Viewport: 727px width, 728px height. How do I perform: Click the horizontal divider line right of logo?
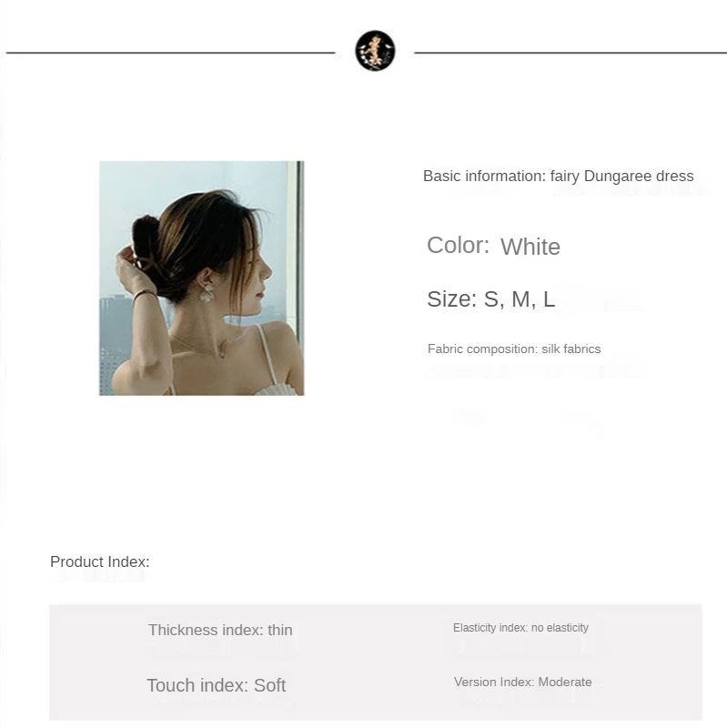570,53
